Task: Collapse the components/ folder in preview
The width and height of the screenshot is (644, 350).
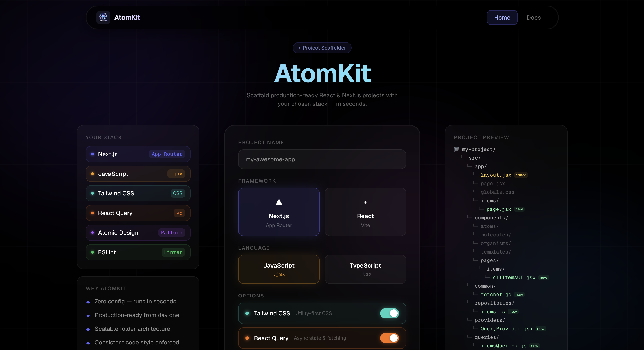Action: click(491, 218)
